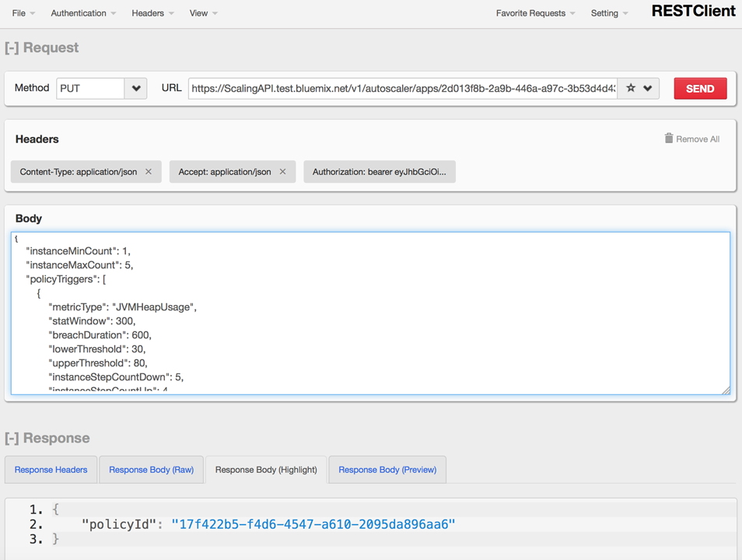Click the PUT method field
742x560 pixels.
(90, 89)
